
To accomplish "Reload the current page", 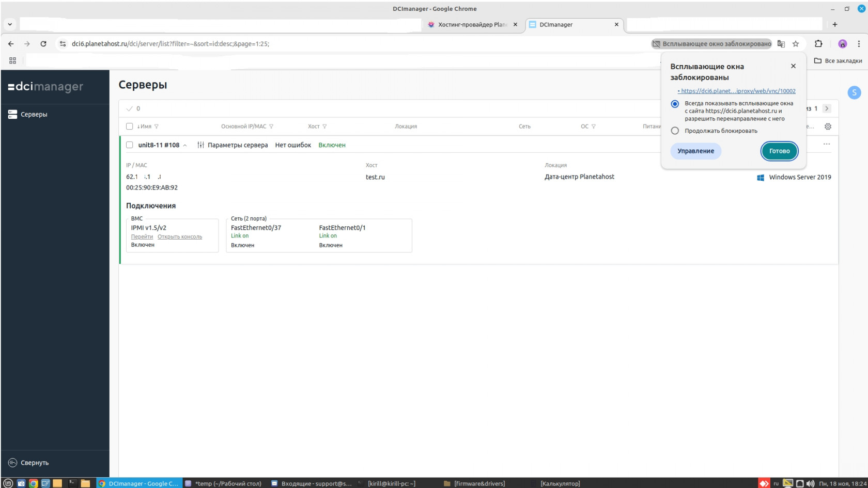I will 43,44.
